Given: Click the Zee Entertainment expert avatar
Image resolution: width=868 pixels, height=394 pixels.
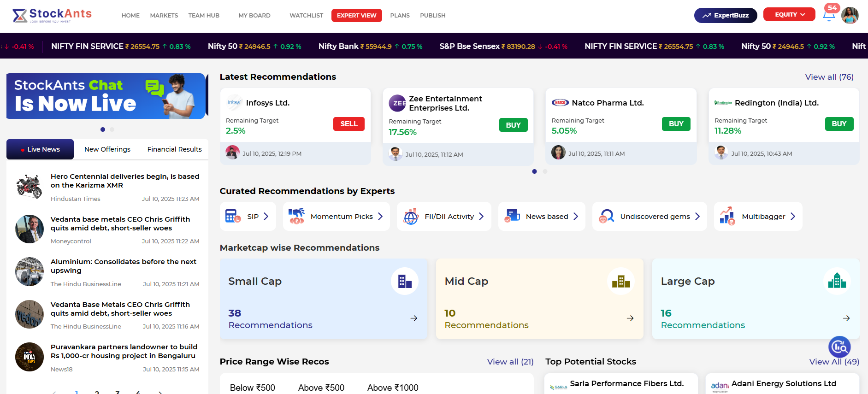Looking at the screenshot, I should [396, 153].
